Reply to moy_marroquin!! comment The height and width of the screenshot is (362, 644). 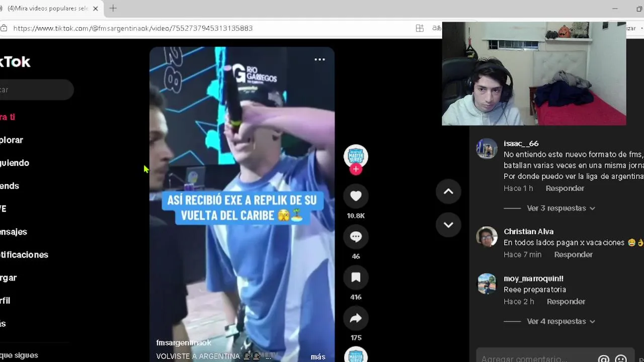tap(566, 302)
